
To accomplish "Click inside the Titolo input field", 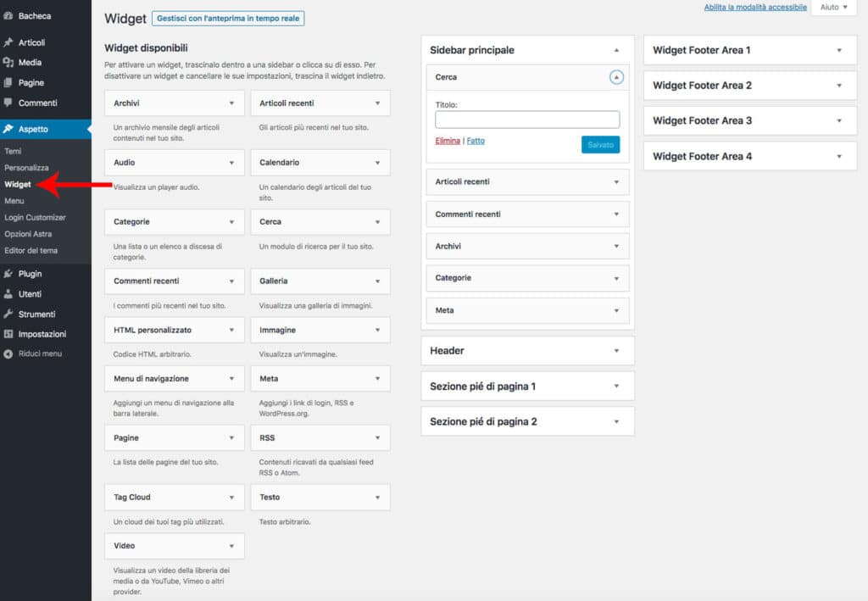I will (526, 120).
